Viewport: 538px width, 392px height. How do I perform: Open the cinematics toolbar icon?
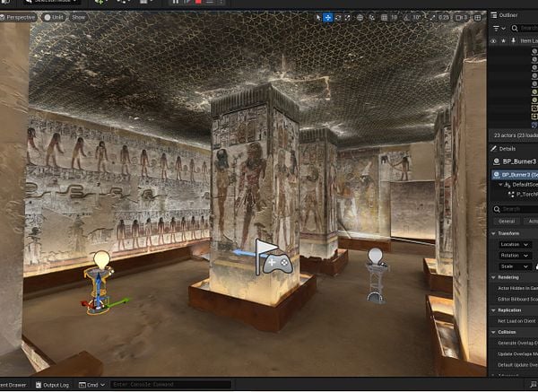pos(145,2)
